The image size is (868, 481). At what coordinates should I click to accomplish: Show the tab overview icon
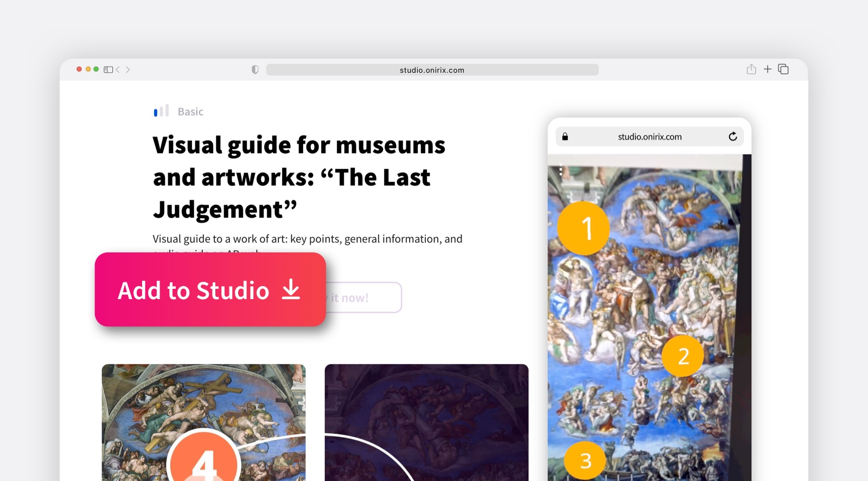click(x=783, y=69)
